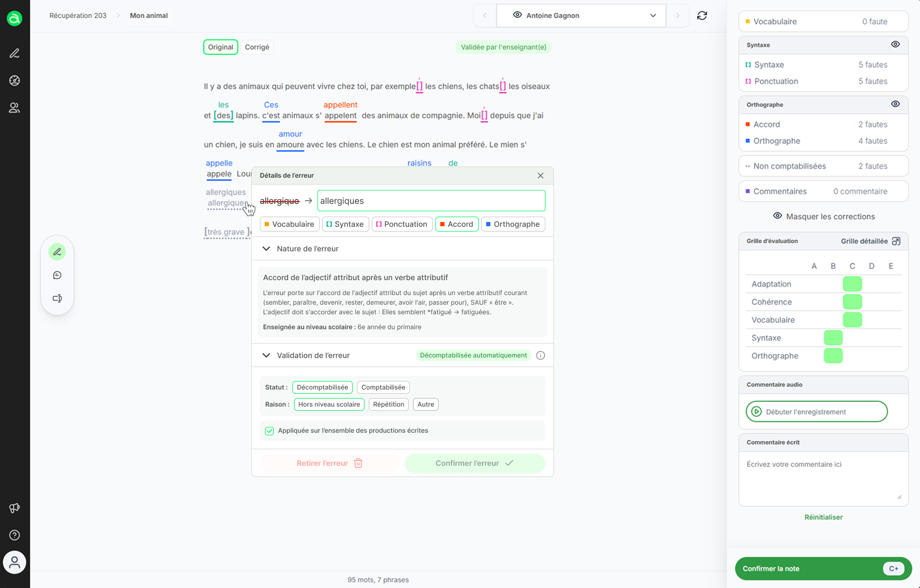The height and width of the screenshot is (588, 920).
Task: Toggle Syntaxe section visibility eye
Action: coord(895,45)
